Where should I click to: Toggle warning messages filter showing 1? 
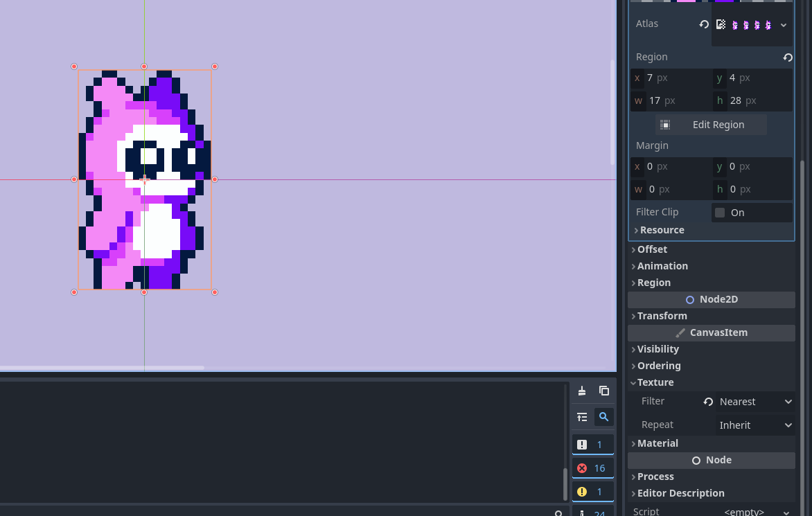point(593,492)
